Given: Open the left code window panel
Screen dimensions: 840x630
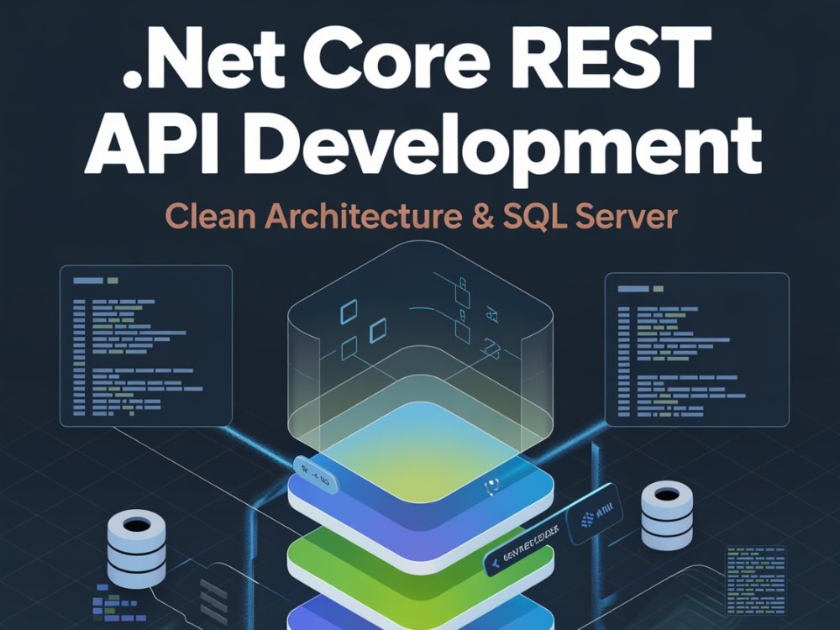Looking at the screenshot, I should click(145, 346).
